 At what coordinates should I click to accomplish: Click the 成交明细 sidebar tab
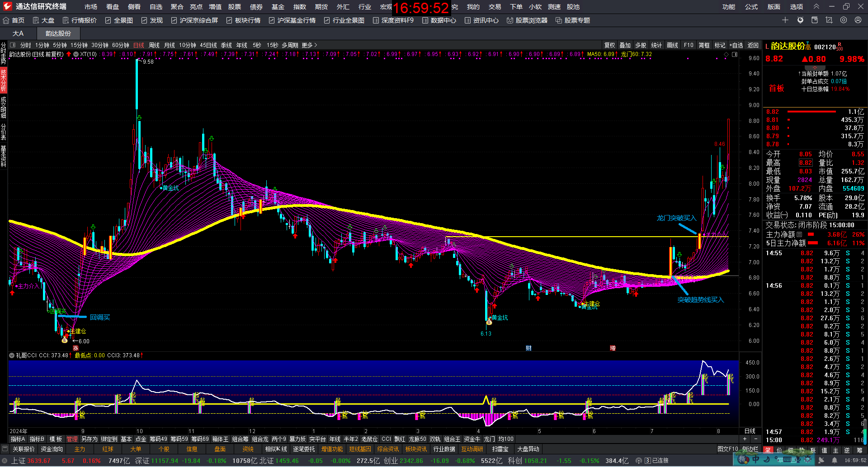click(4, 107)
